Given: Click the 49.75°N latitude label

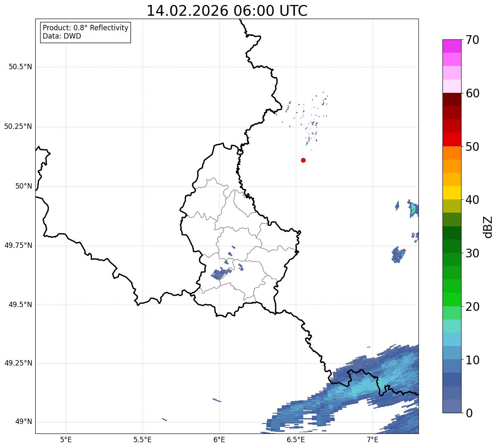Looking at the screenshot, I should [x=18, y=245].
